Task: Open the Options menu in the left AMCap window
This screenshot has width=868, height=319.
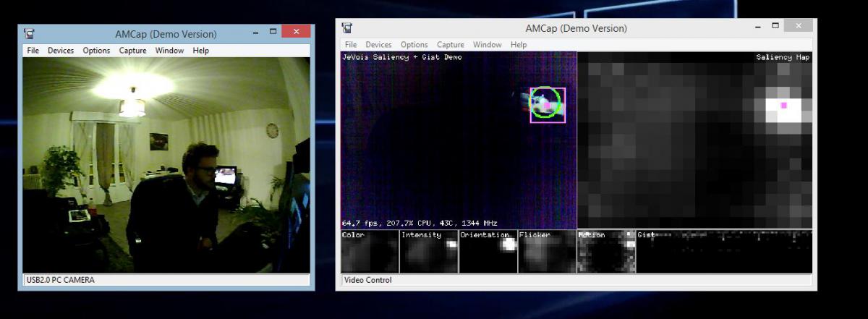Action: pyautogui.click(x=96, y=51)
